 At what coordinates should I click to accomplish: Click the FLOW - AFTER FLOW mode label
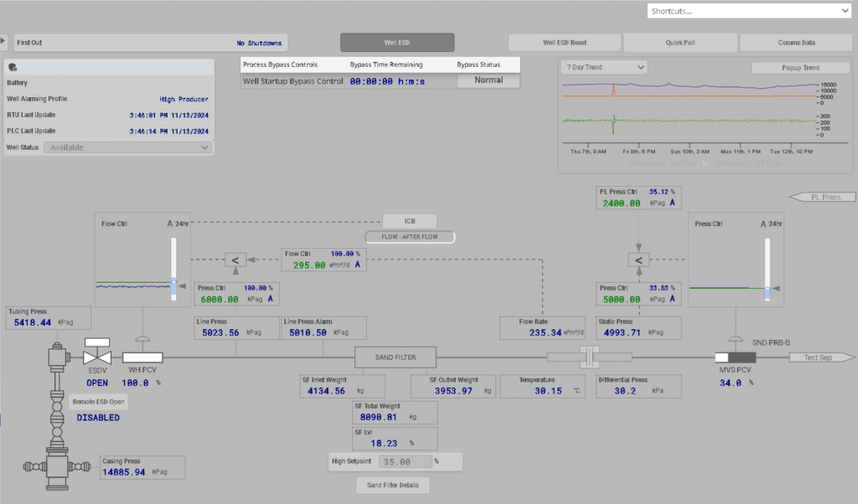point(410,237)
